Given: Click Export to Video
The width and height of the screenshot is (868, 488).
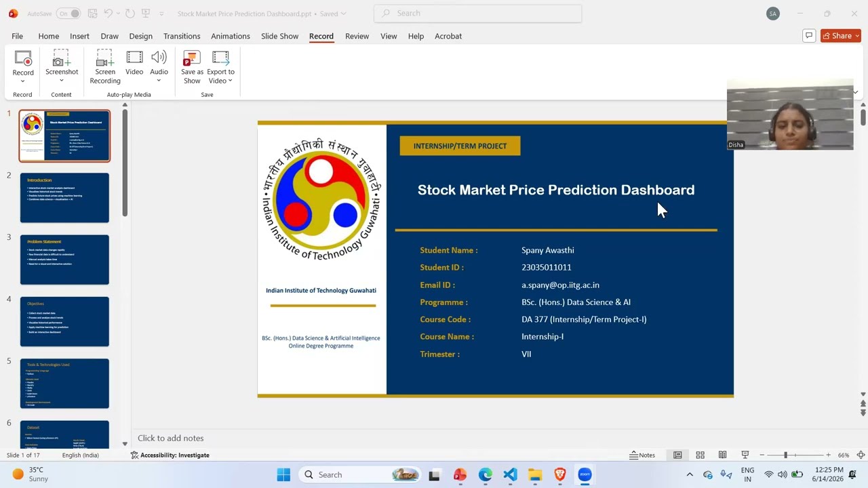Looking at the screenshot, I should coord(220,67).
